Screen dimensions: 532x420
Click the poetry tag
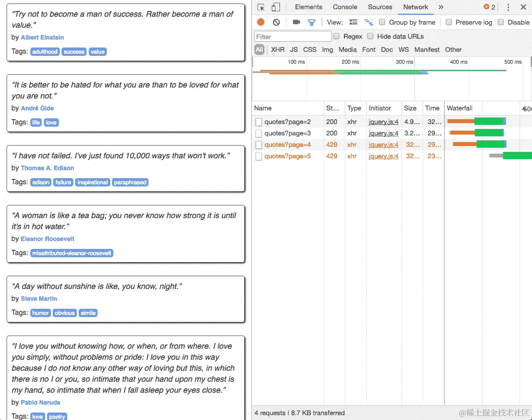point(57,416)
